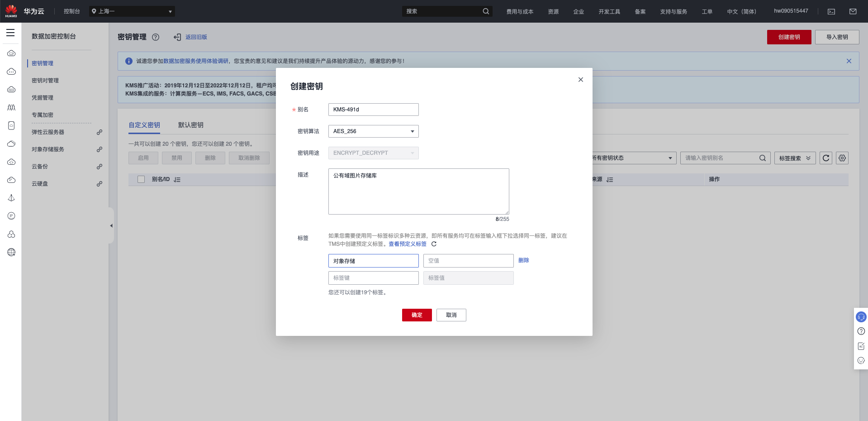Screen dimensions: 868x421
Task: Click the hamburger menu icon top left
Action: 10,33
